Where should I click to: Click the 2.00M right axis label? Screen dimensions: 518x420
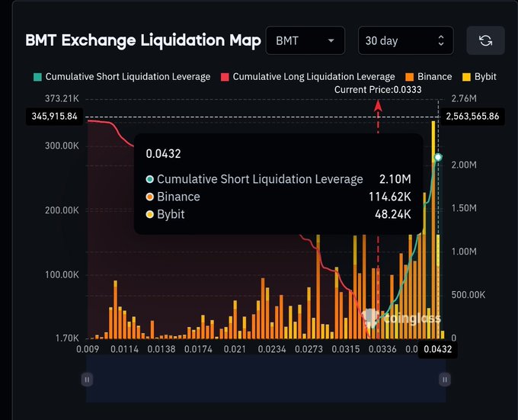[x=464, y=165]
